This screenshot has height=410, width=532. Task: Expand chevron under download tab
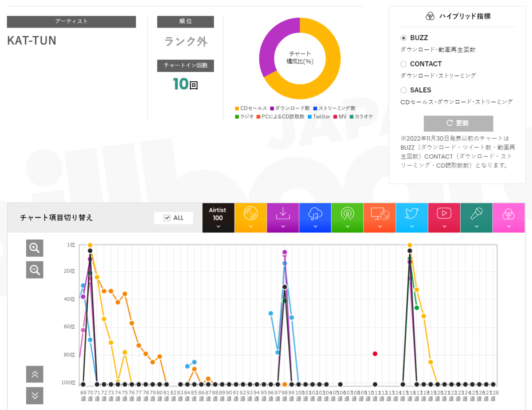tap(283, 226)
